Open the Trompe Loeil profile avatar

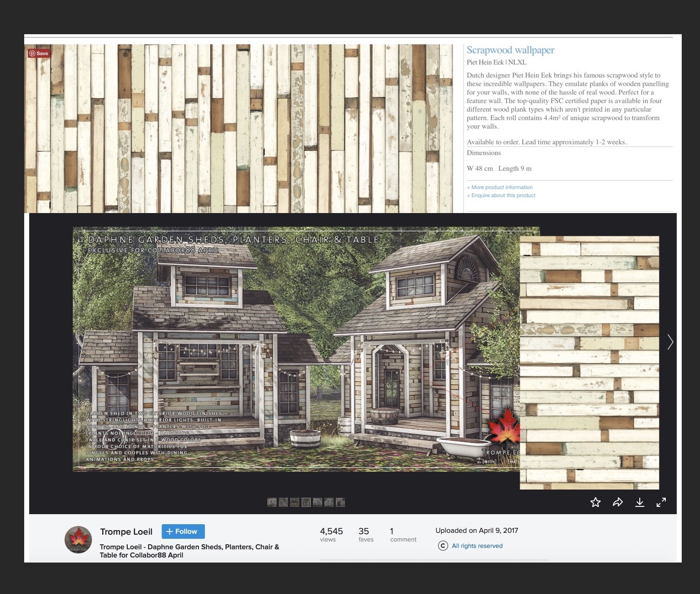click(x=78, y=539)
